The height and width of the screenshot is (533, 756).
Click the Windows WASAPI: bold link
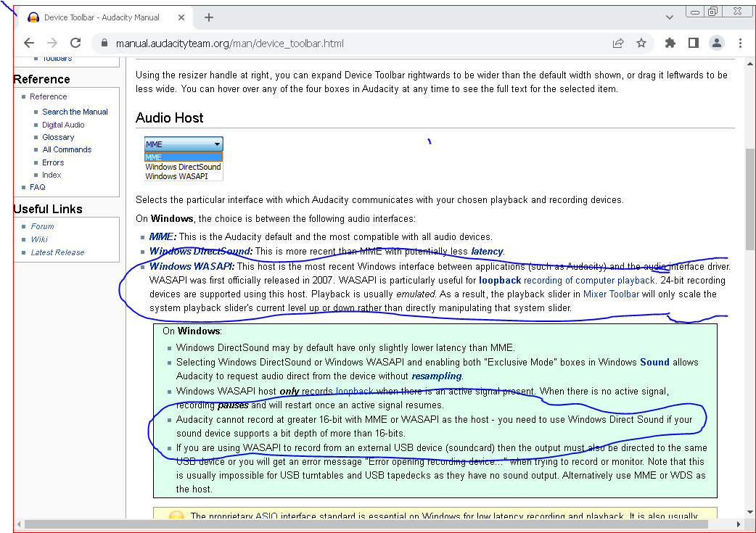(192, 266)
